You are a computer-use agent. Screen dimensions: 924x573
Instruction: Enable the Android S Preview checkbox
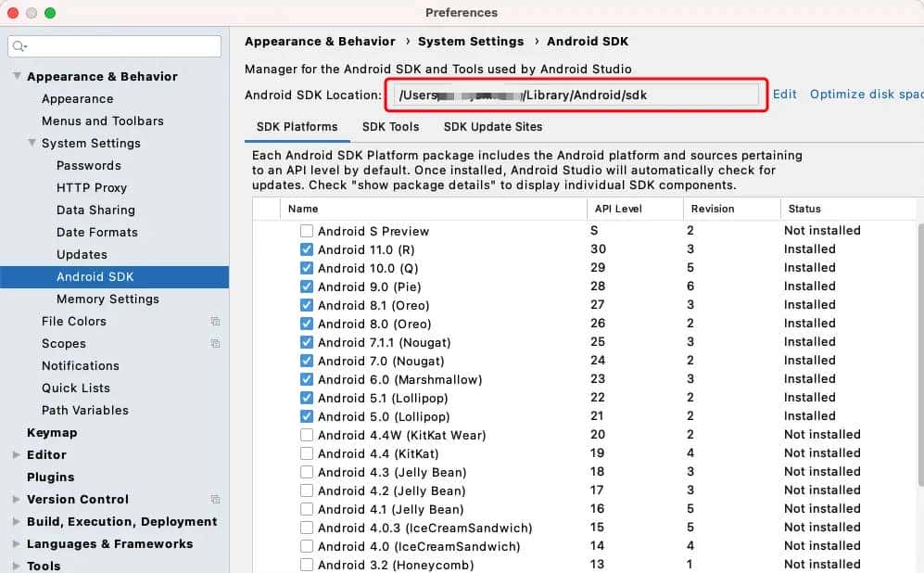307,231
